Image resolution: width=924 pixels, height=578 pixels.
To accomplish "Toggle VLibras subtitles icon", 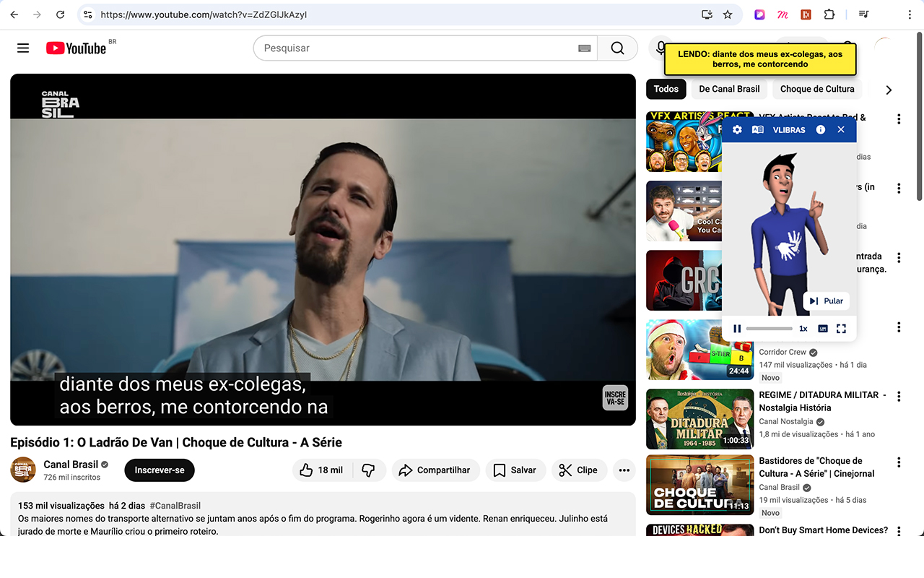I will pos(823,329).
